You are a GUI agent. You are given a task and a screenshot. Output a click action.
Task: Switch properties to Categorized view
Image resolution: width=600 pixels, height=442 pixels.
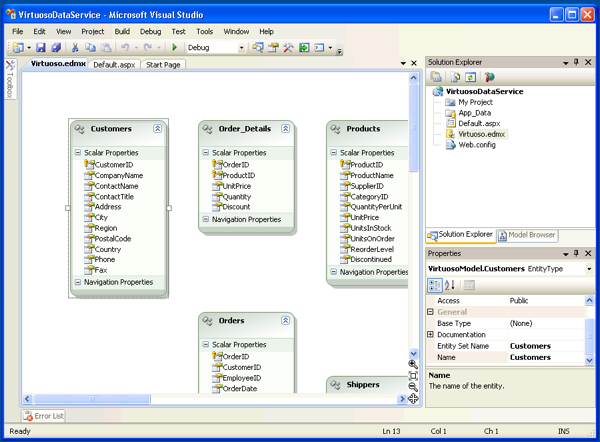[x=436, y=285]
